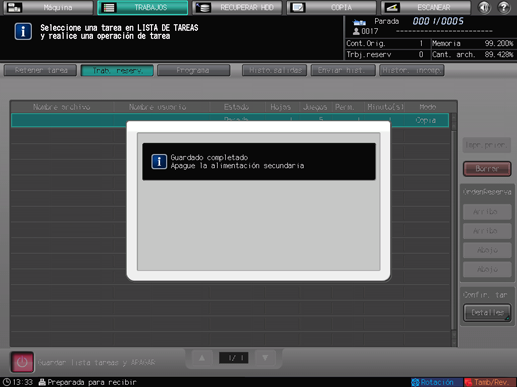Click the RECUPERAR HDD disk icon

(x=203, y=7)
